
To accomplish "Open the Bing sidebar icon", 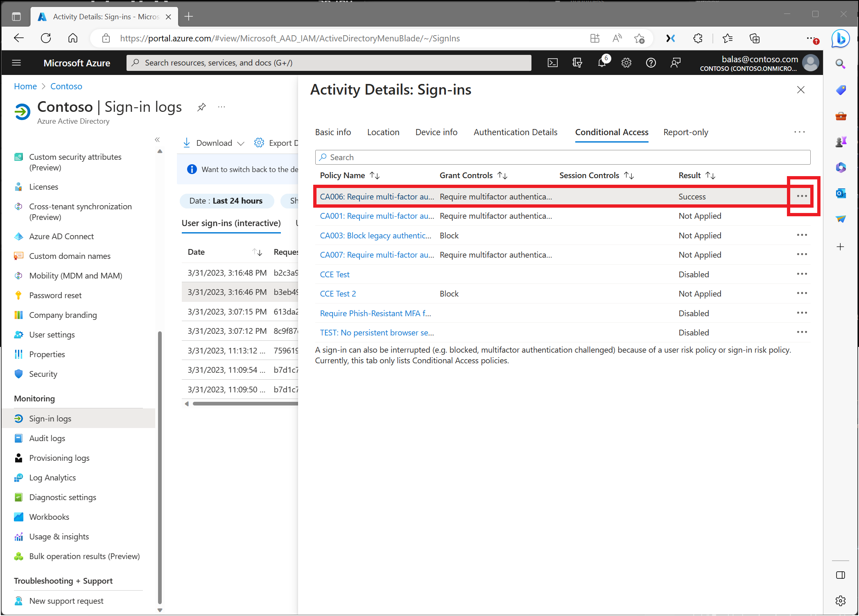I will pyautogui.click(x=840, y=38).
